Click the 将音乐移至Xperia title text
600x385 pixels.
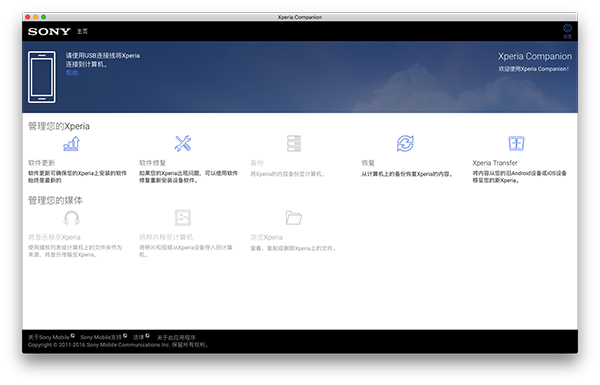coord(54,237)
